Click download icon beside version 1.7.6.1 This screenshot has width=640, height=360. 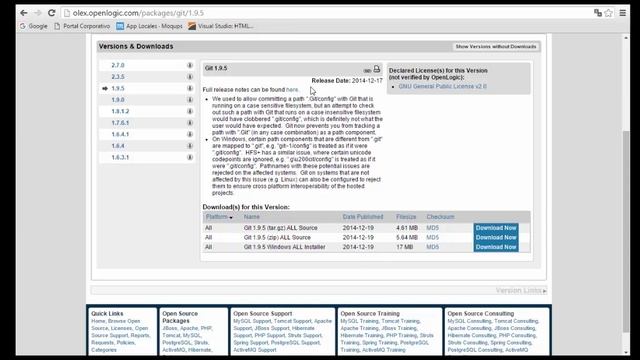190,123
